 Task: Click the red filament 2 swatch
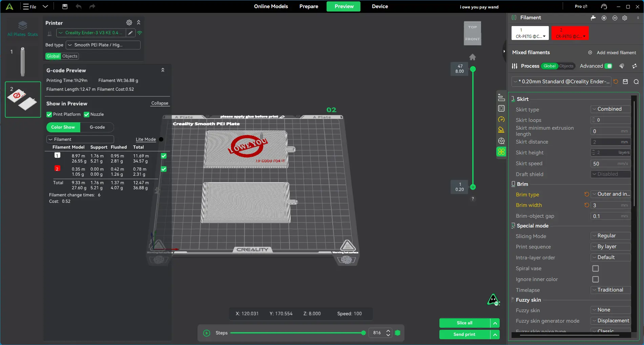570,33
